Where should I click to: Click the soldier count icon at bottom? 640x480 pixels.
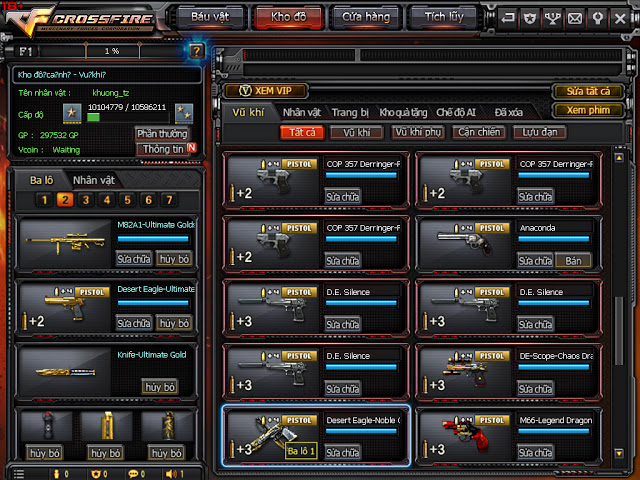click(x=57, y=474)
